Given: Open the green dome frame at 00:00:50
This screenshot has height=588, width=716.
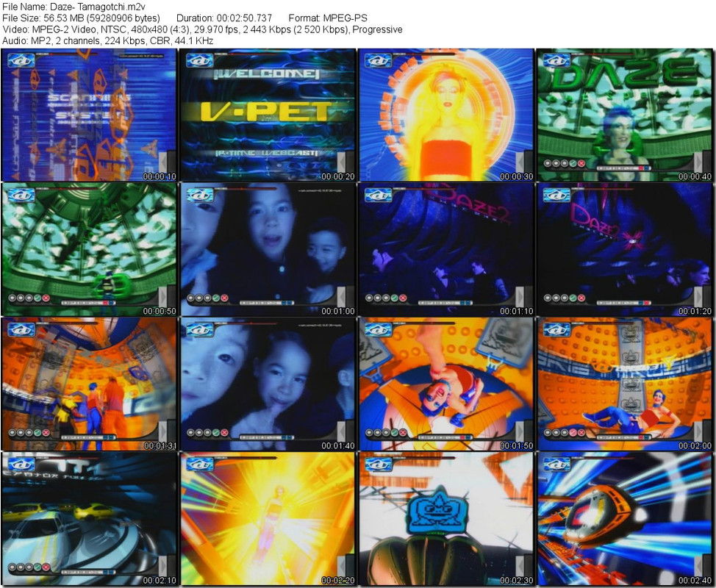Looking at the screenshot, I should [89, 250].
